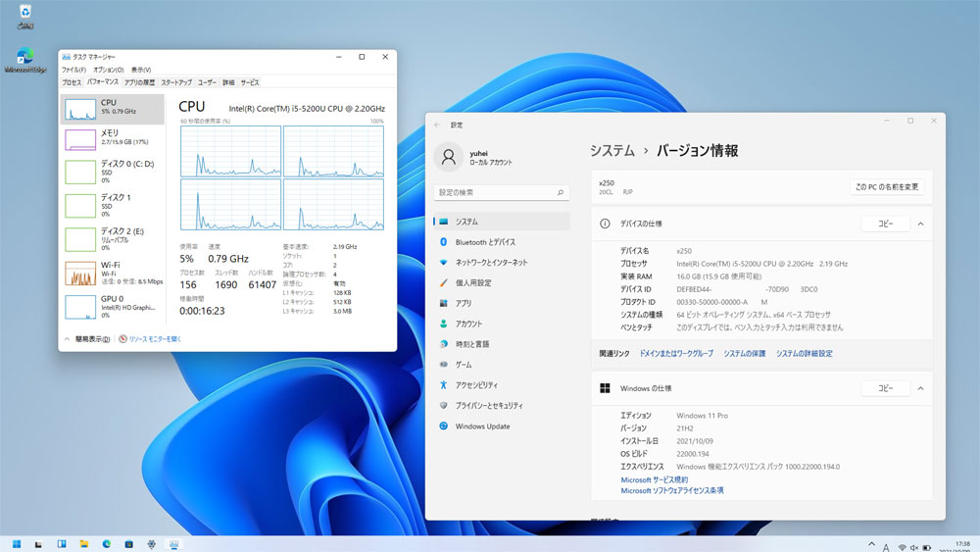Switch to the 詳細 tab in Task Manager
980x552 pixels.
point(228,82)
